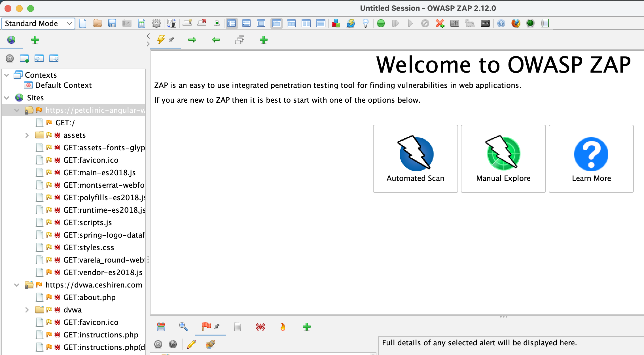The width and height of the screenshot is (644, 355).
Task: Click the green radar HUD icon
Action: point(530,24)
